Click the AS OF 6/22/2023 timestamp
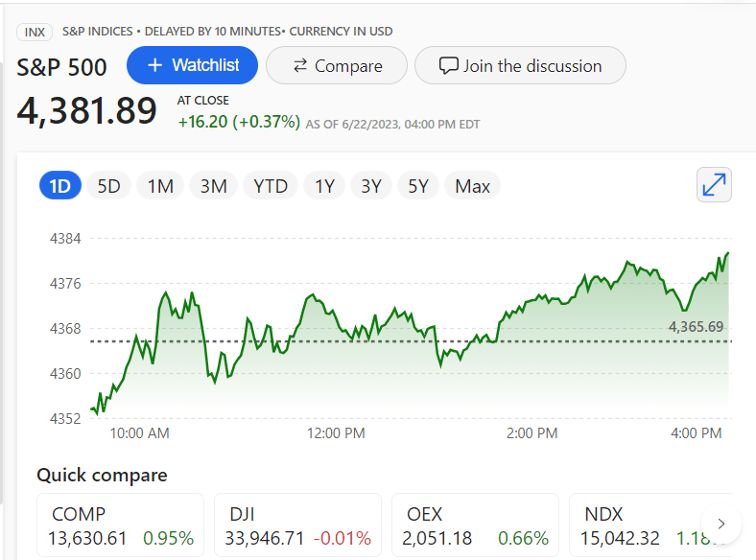Image resolution: width=756 pixels, height=560 pixels. (393, 125)
